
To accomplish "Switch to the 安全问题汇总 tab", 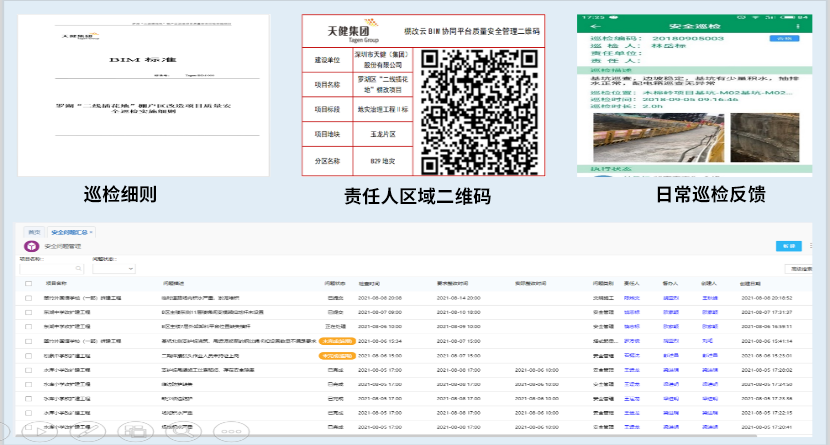I will 69,232.
